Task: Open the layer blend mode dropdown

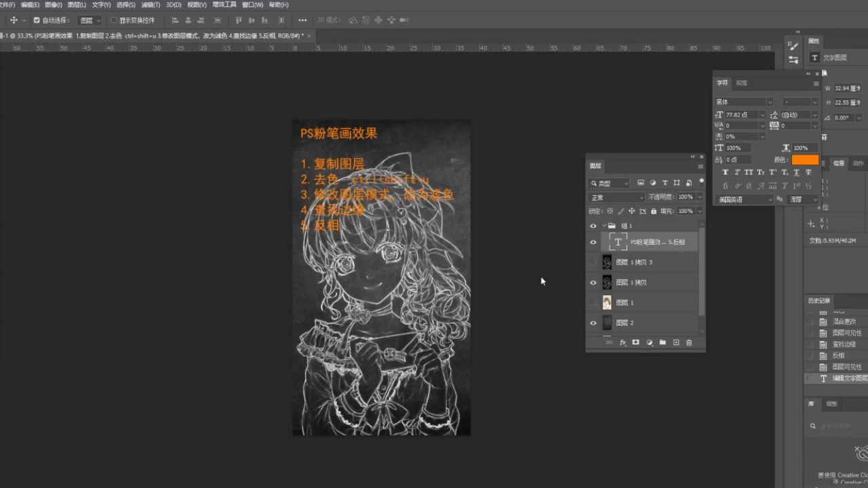Action: pyautogui.click(x=614, y=197)
